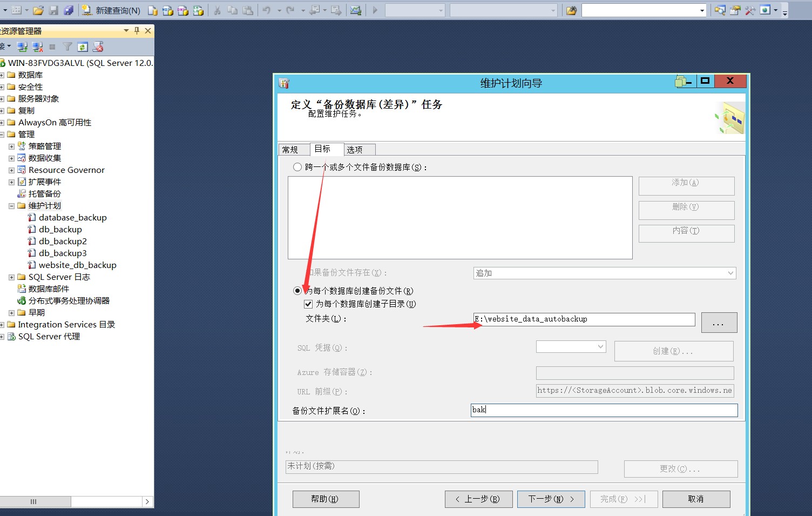Select 跨一个或多个文件备份数据库 radio option
This screenshot has height=516, width=812.
pos(297,167)
